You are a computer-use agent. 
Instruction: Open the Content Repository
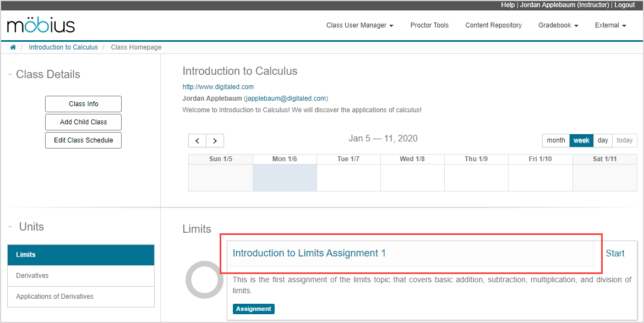[493, 25]
